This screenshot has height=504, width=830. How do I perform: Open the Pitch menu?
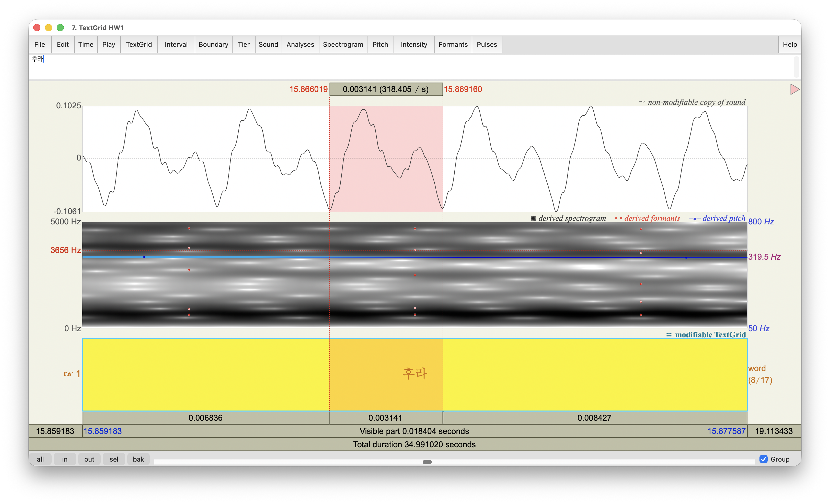click(x=380, y=44)
